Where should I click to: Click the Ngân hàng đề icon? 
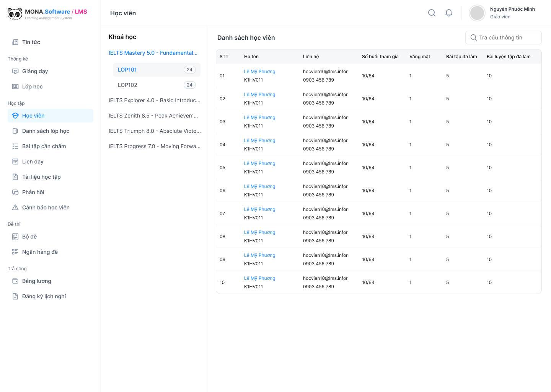point(15,252)
